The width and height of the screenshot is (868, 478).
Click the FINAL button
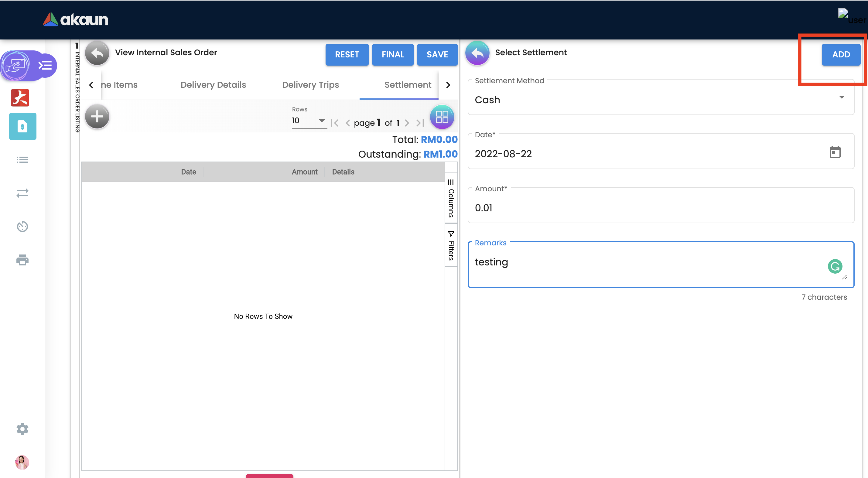[393, 55]
